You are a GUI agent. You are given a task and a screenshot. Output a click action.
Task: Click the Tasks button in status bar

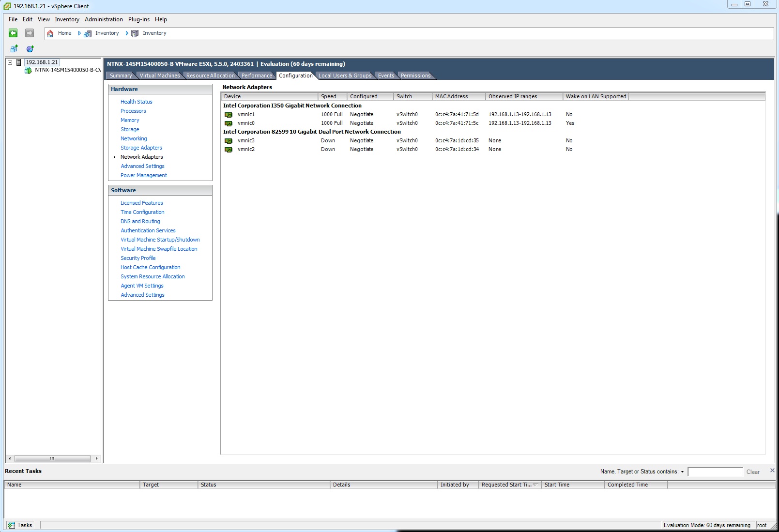click(20, 525)
